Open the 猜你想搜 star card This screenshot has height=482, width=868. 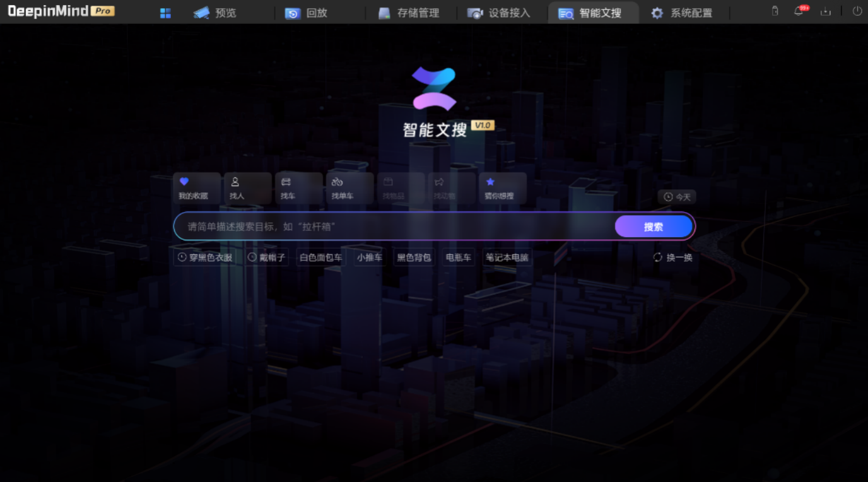click(503, 188)
